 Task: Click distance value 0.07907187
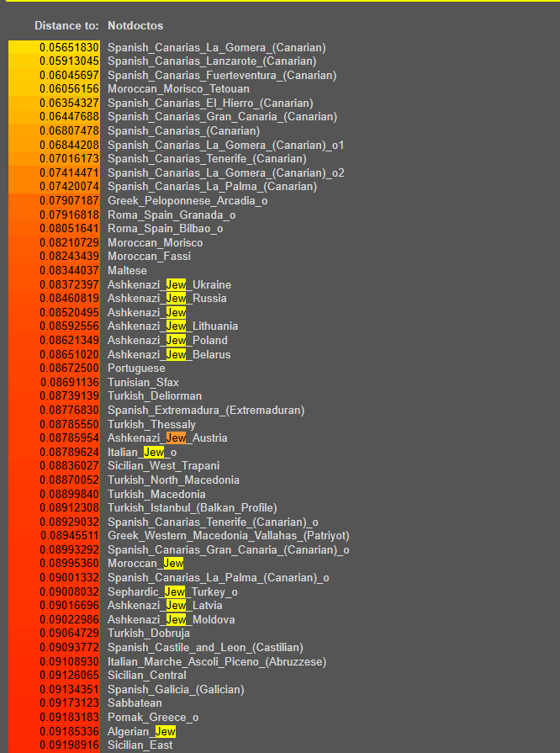tap(70, 201)
